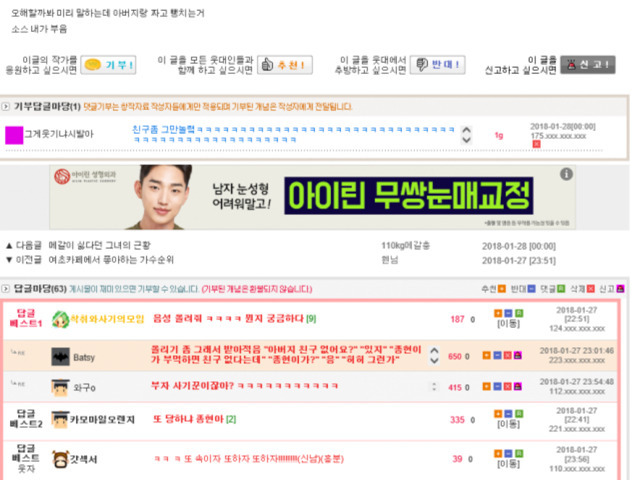This screenshot has width=640, height=480.
Task: Open reply count [2] on 또 당하나 종현아
Action: pos(231,419)
